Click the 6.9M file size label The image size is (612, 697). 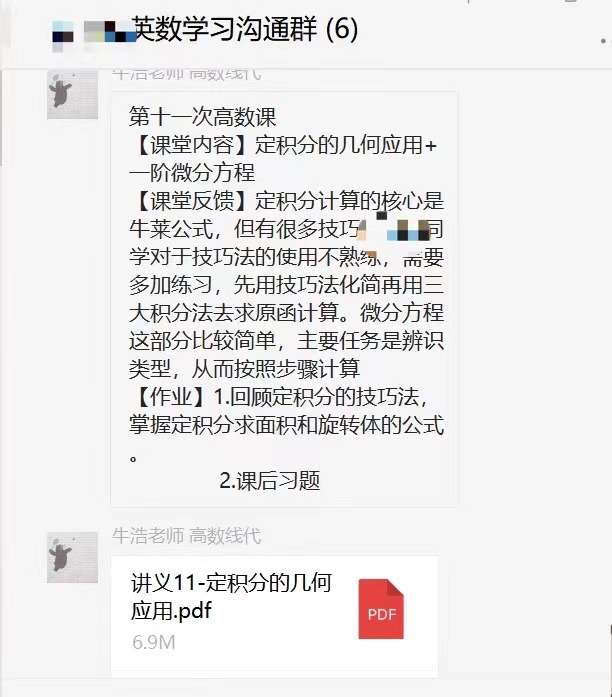[154, 642]
